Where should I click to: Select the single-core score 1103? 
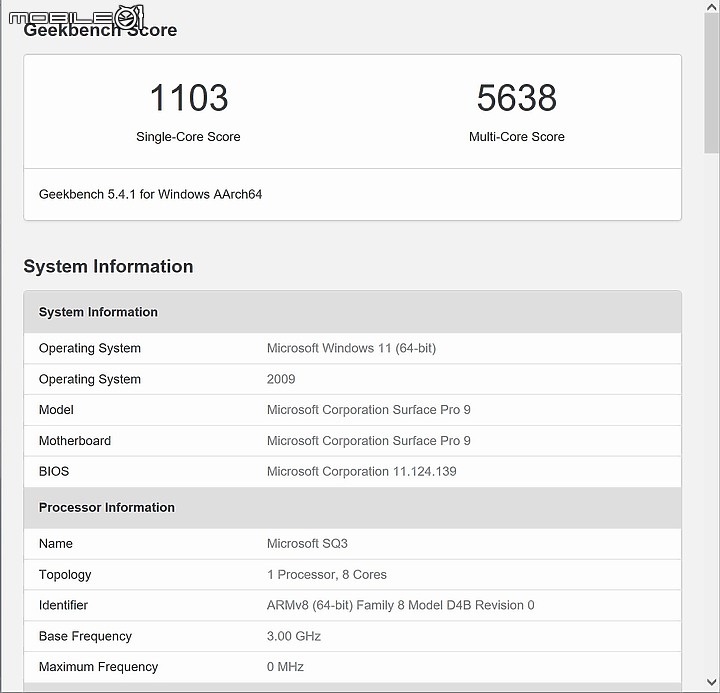(x=189, y=97)
